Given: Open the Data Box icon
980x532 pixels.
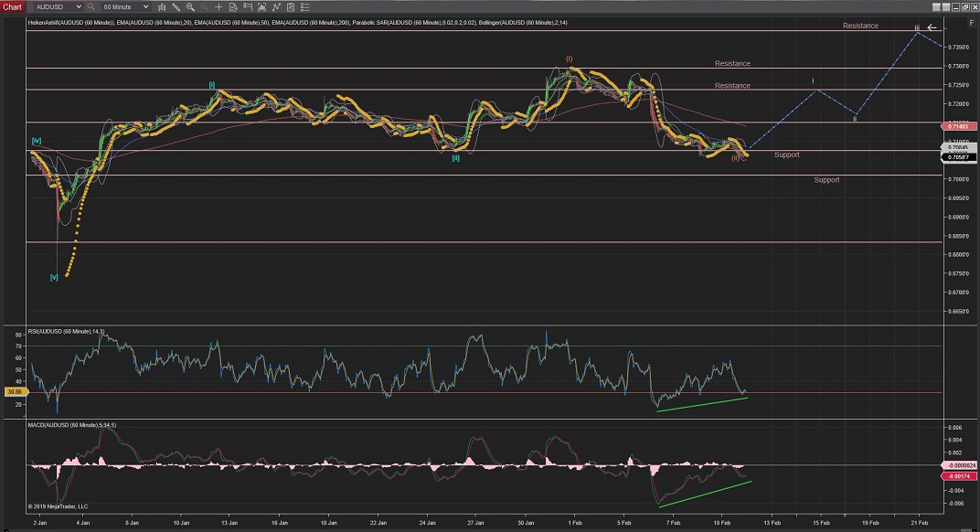Looking at the screenshot, I should point(232,6).
